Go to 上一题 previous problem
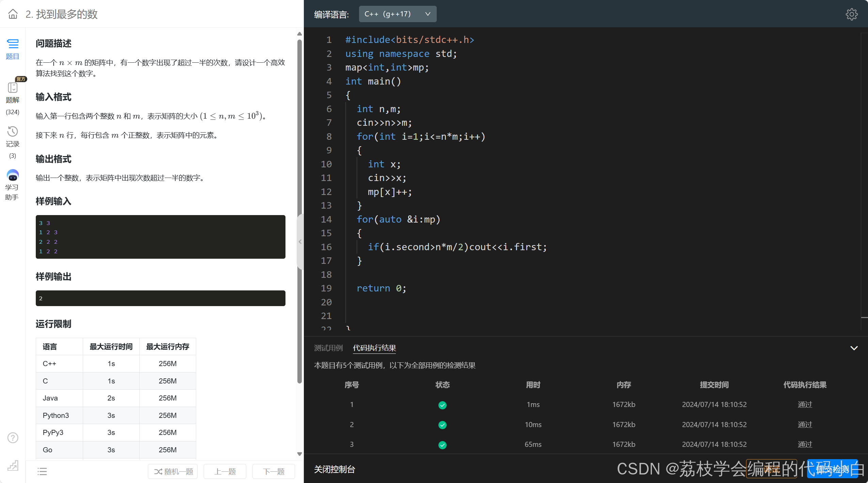 tap(225, 471)
